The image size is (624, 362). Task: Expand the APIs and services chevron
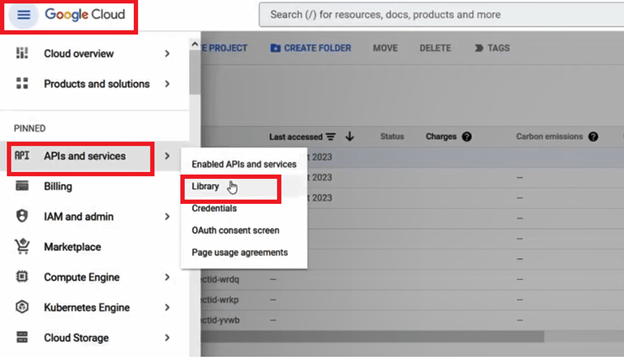coord(167,156)
